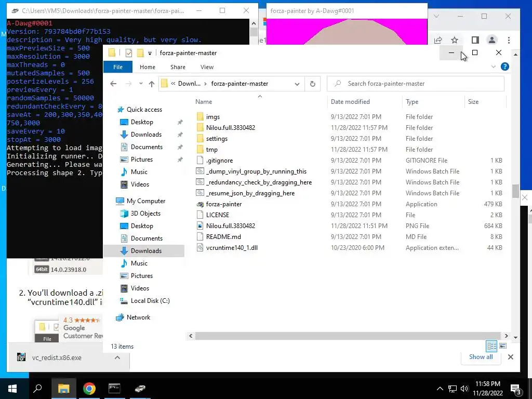532x399 pixels.
Task: Select the tmp folder icon
Action: (200, 149)
